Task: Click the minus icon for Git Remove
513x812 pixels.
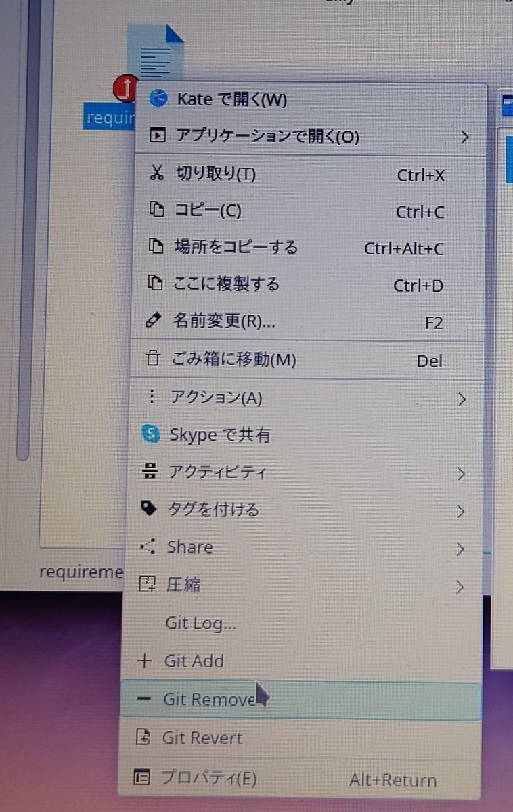Action: click(143, 699)
